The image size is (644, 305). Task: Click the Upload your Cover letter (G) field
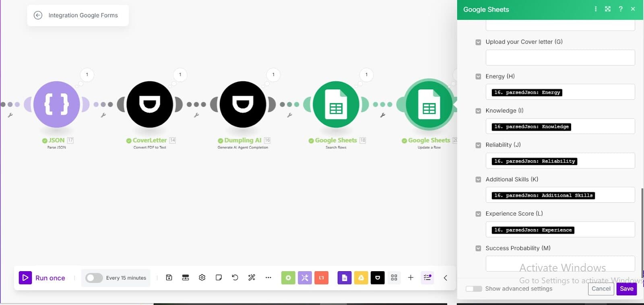(x=560, y=58)
